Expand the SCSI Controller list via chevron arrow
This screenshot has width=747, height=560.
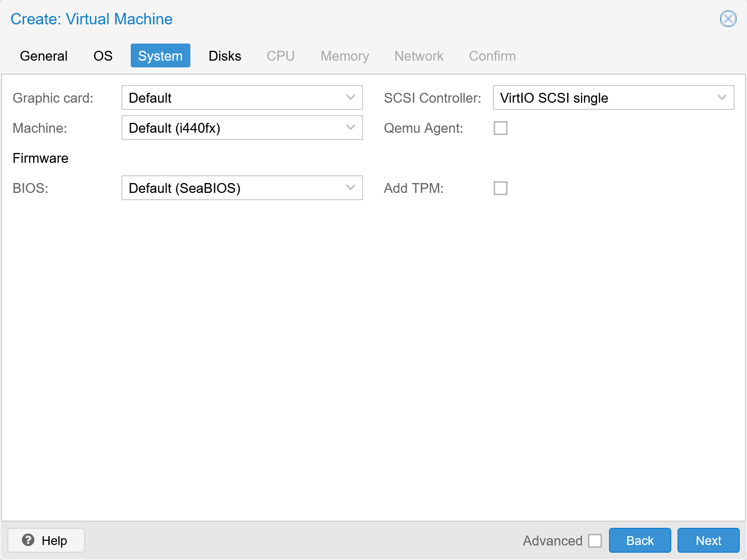(x=722, y=97)
